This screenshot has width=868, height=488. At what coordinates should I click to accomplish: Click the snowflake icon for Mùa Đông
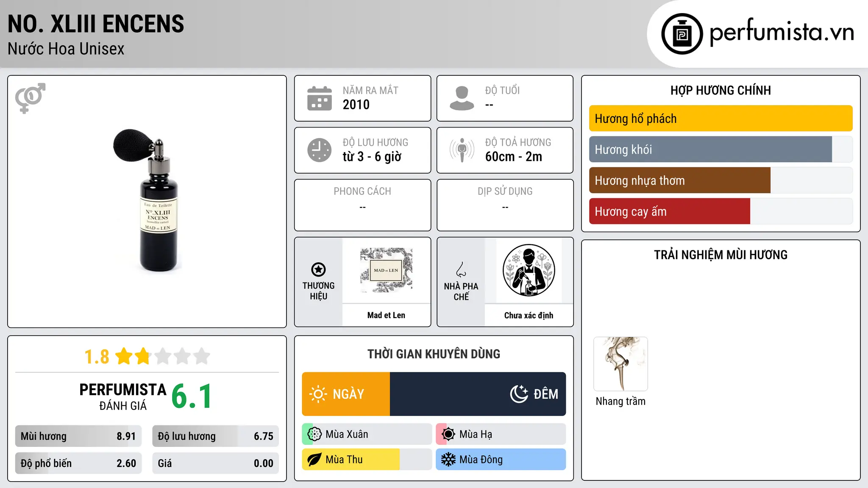pyautogui.click(x=448, y=460)
